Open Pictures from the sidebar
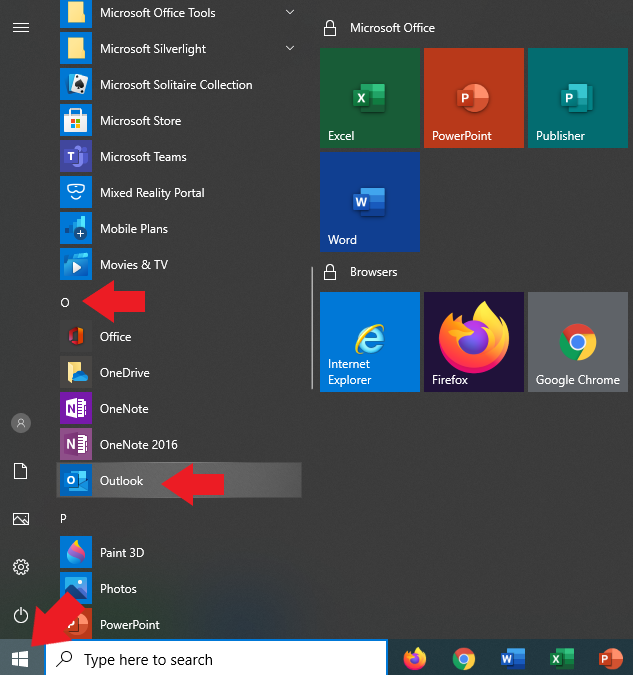This screenshot has height=675, width=633. click(21, 519)
